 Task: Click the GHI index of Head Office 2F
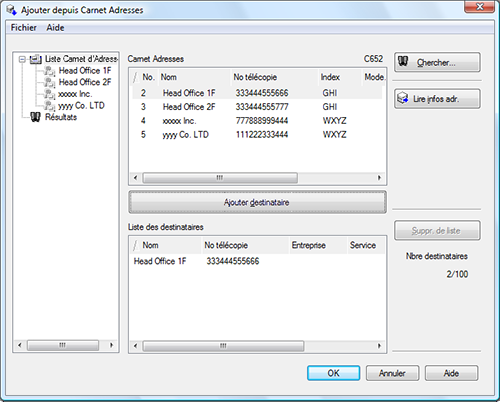click(330, 107)
